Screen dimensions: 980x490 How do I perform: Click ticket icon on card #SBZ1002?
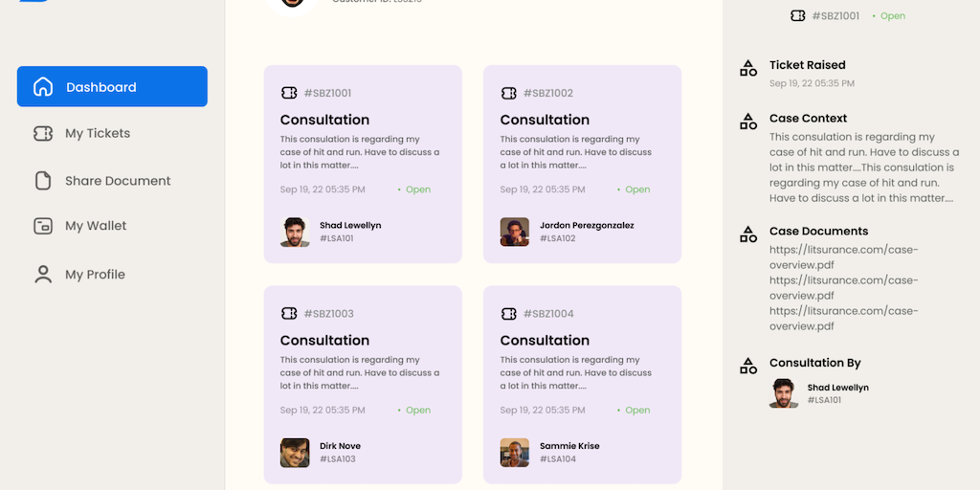coord(509,94)
